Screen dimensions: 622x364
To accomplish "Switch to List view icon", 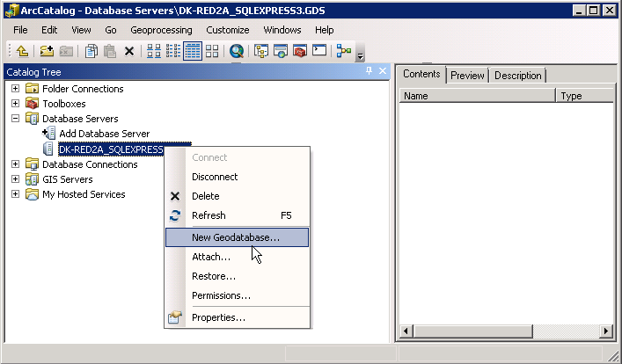I will point(173,51).
